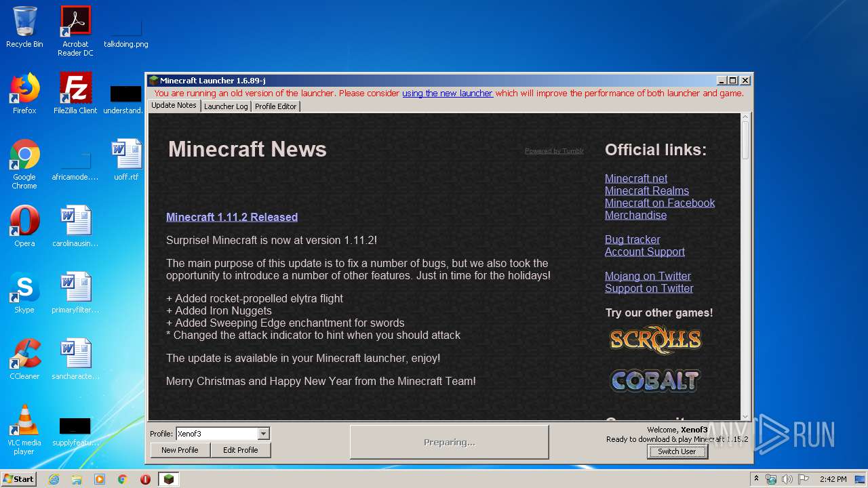The width and height of the screenshot is (868, 488).
Task: Open Minecraft 1.11.2 Released article link
Action: pyautogui.click(x=232, y=217)
